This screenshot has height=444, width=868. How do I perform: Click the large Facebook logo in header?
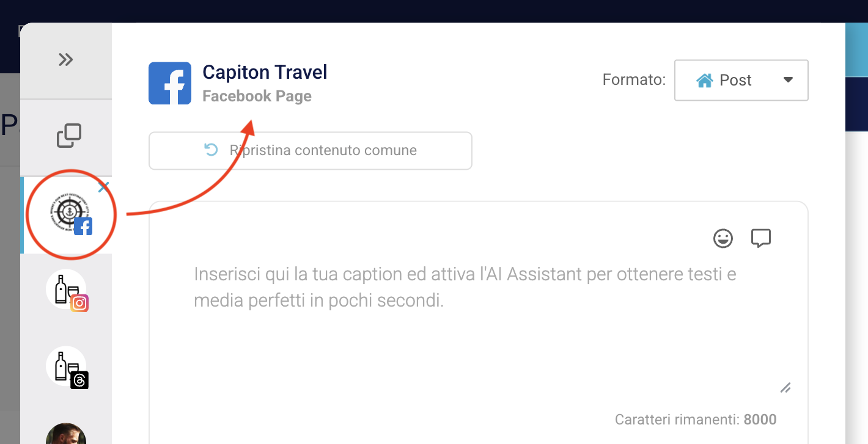pos(170,83)
